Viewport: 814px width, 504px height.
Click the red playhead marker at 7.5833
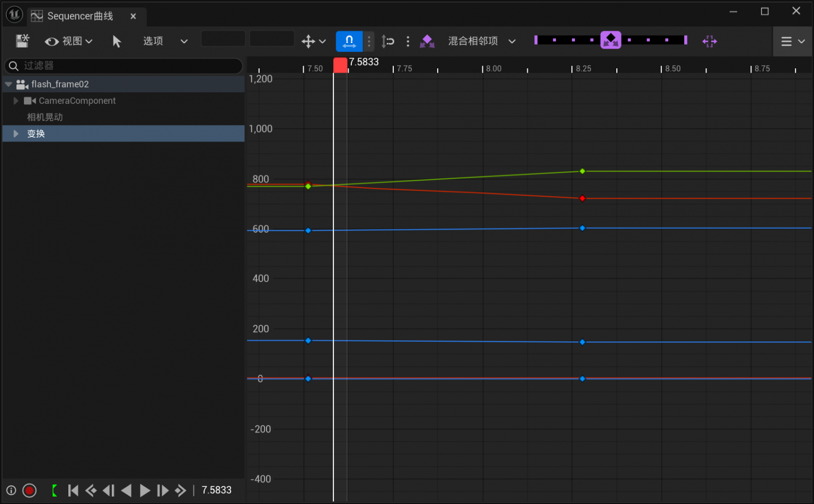(340, 64)
